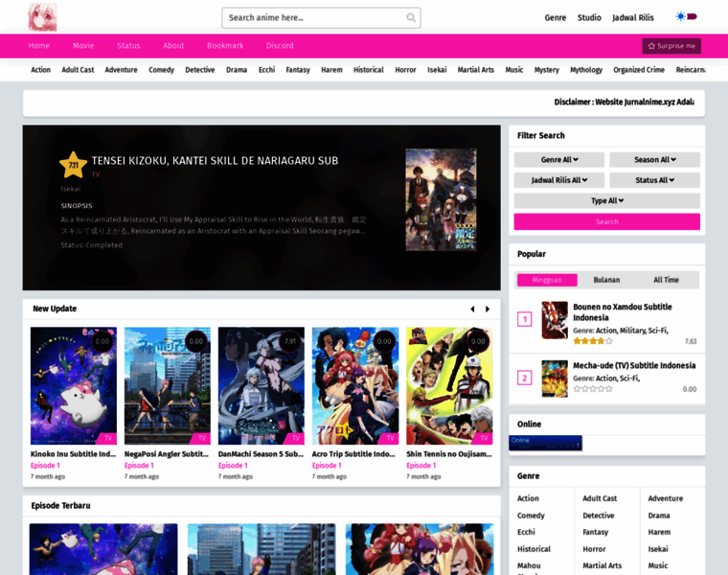Image resolution: width=728 pixels, height=575 pixels.
Task: Click TV tag on Acro Trip poster
Action: coord(390,438)
